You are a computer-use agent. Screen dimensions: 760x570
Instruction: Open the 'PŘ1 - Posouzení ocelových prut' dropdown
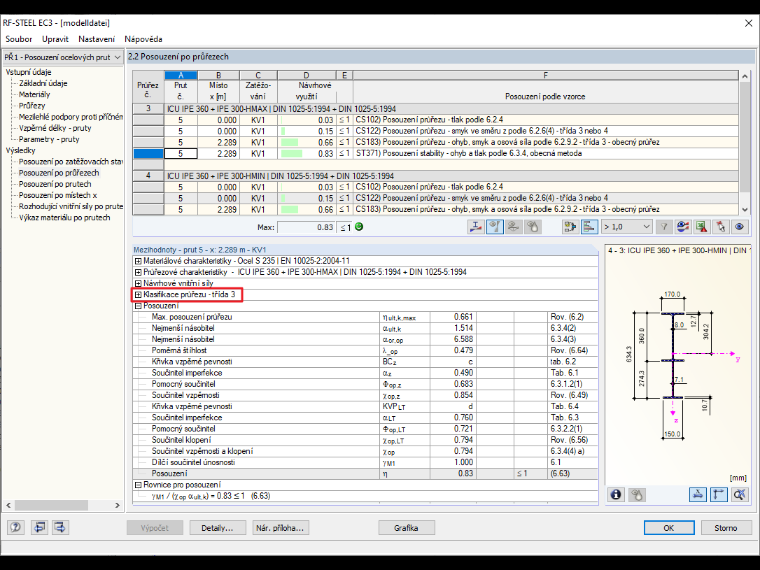pyautogui.click(x=62, y=57)
